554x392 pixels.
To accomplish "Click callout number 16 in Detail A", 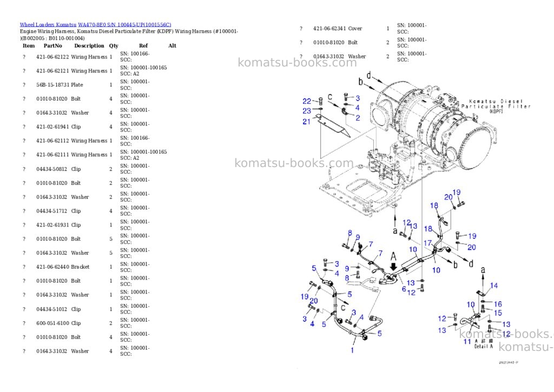I will (498, 304).
